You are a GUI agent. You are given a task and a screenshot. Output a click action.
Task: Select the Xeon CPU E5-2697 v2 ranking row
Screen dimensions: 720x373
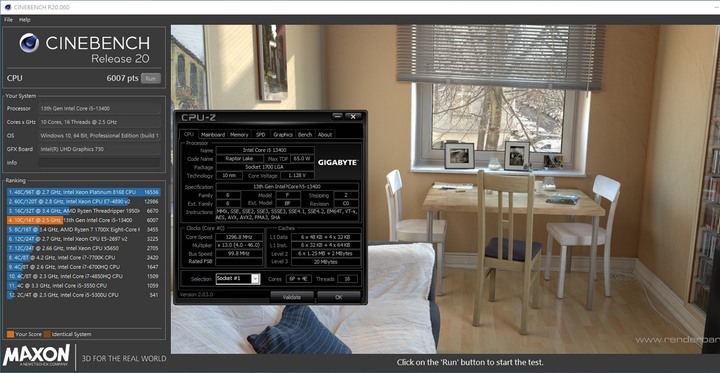tap(83, 239)
